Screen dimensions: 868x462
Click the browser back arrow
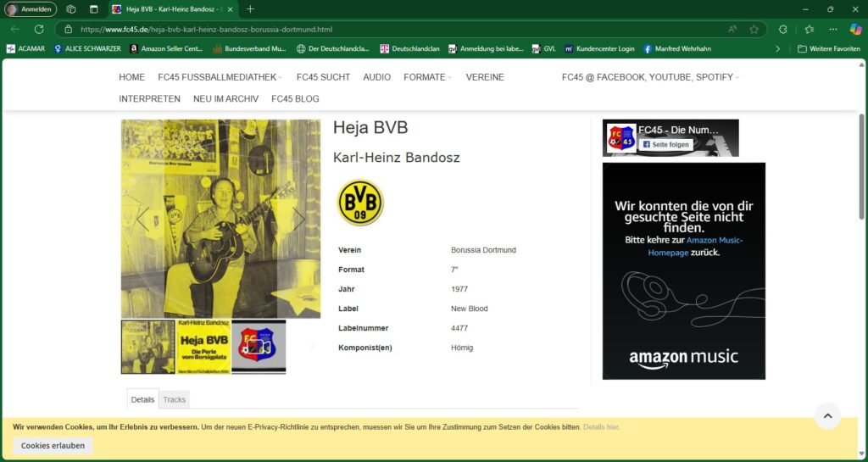point(15,30)
